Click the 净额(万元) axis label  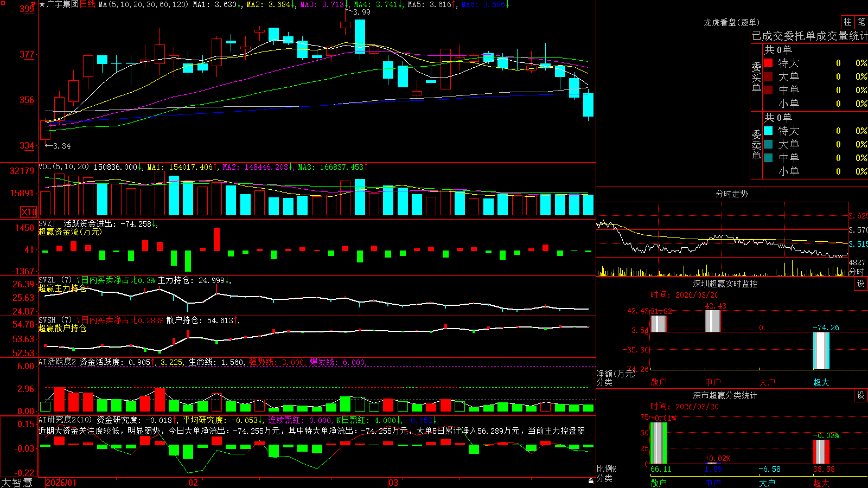(x=616, y=374)
